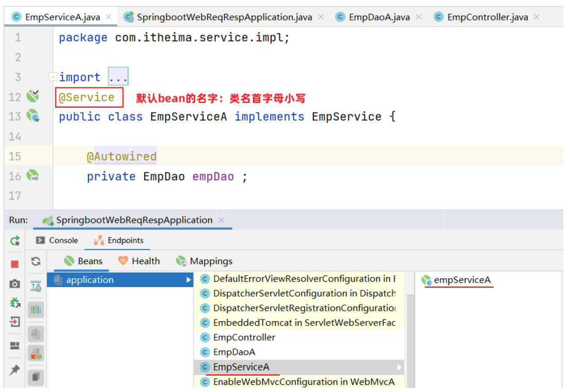Expand the application node arrow
Image resolution: width=567 pixels, height=392 pixels.
coord(188,280)
